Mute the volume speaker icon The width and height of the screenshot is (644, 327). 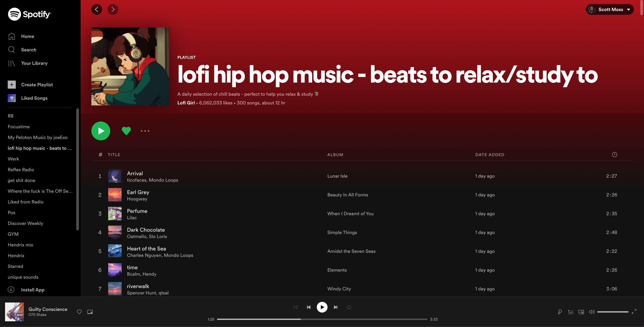(x=592, y=312)
